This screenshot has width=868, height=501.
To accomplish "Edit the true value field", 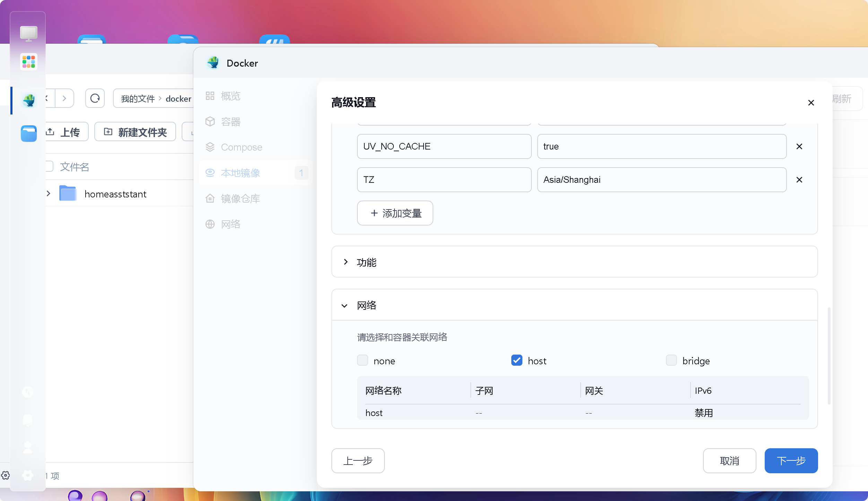I will pyautogui.click(x=662, y=146).
